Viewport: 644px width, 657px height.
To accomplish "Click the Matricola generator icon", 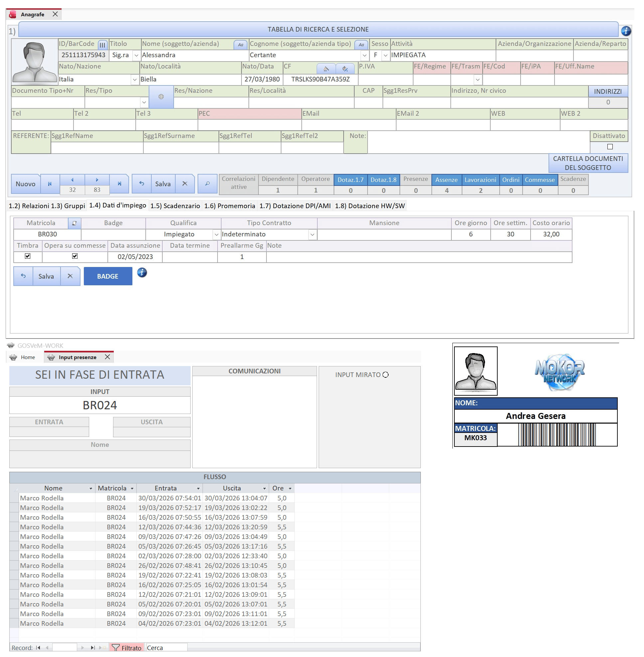I will (x=75, y=223).
